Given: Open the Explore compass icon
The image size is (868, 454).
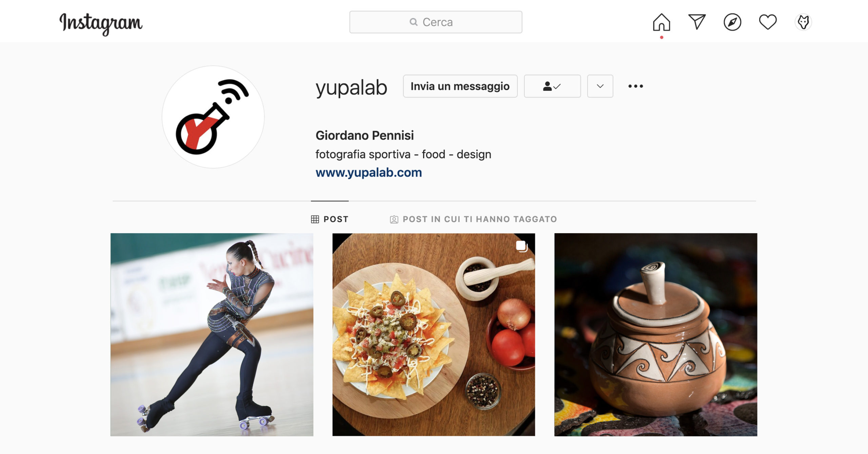Looking at the screenshot, I should pyautogui.click(x=732, y=22).
